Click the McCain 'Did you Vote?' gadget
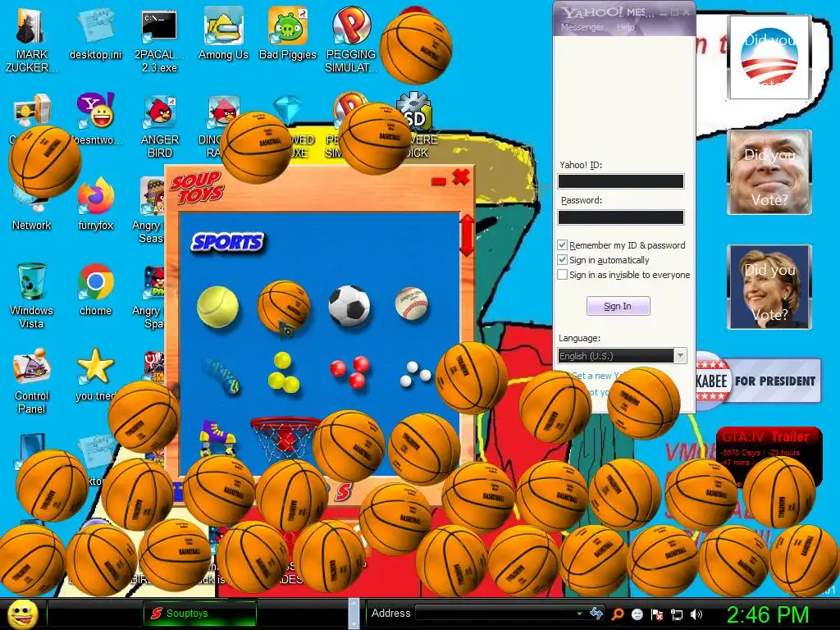Viewport: 840px width, 630px height. point(769,172)
